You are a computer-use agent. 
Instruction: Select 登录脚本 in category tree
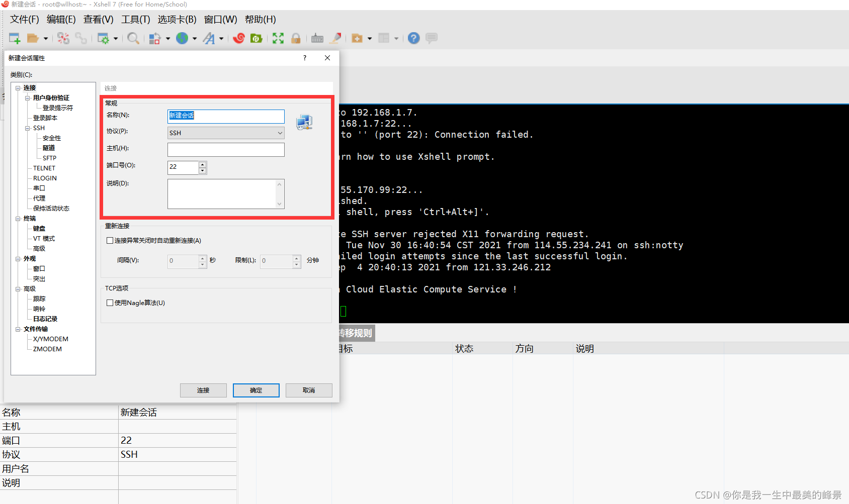coord(45,118)
